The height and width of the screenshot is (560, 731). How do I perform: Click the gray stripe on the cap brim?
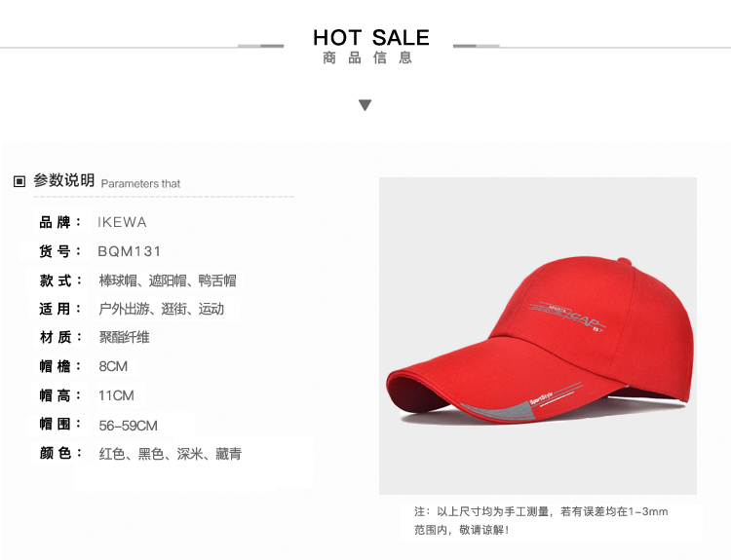click(498, 411)
